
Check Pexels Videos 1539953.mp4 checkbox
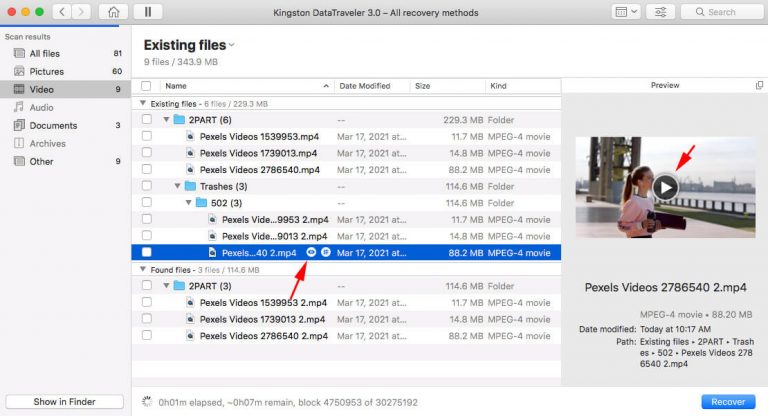[x=146, y=136]
